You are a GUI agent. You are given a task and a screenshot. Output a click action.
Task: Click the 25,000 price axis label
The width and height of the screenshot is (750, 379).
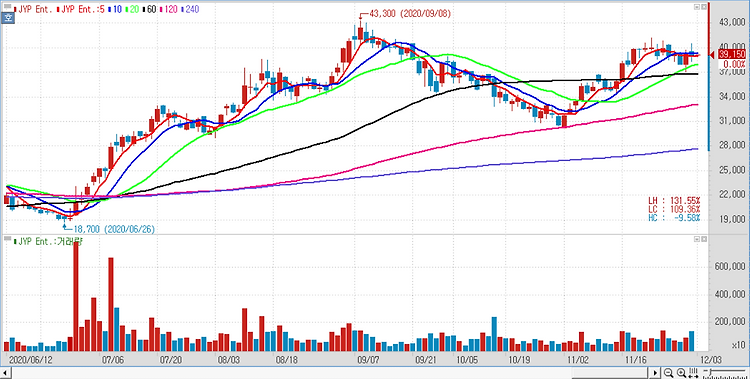[732, 170]
